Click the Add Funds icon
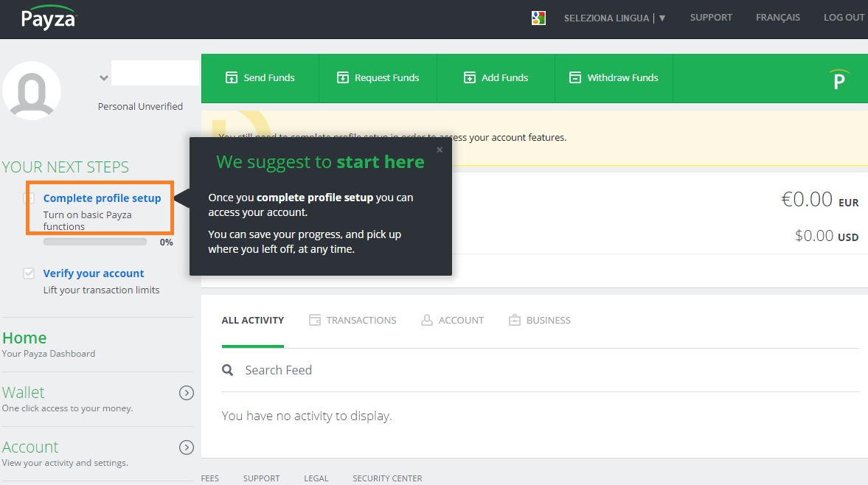The width and height of the screenshot is (868, 485). coord(470,77)
